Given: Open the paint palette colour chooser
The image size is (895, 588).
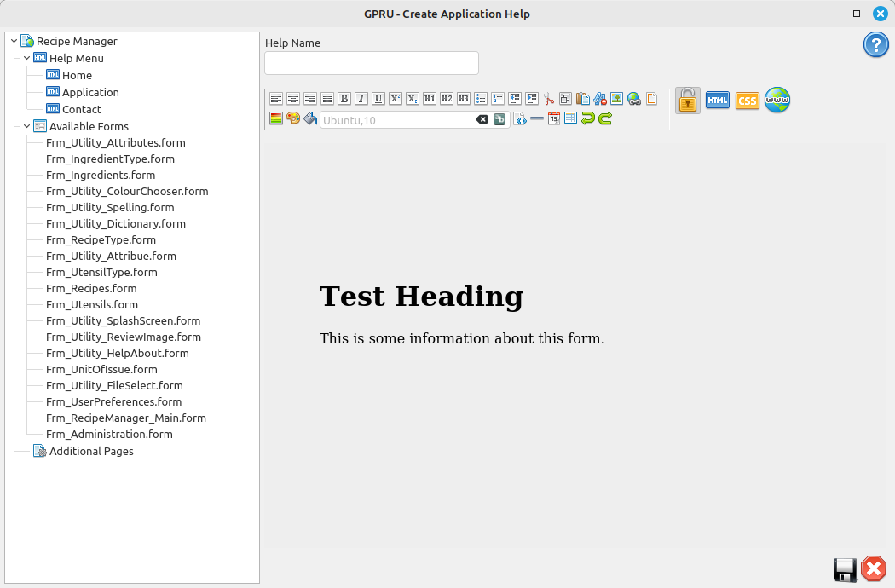Looking at the screenshot, I should (293, 118).
